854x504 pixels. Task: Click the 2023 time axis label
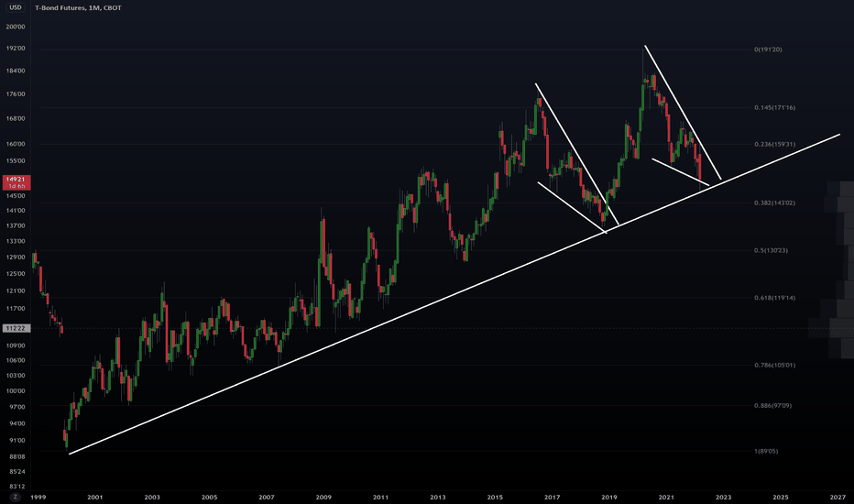pyautogui.click(x=723, y=498)
